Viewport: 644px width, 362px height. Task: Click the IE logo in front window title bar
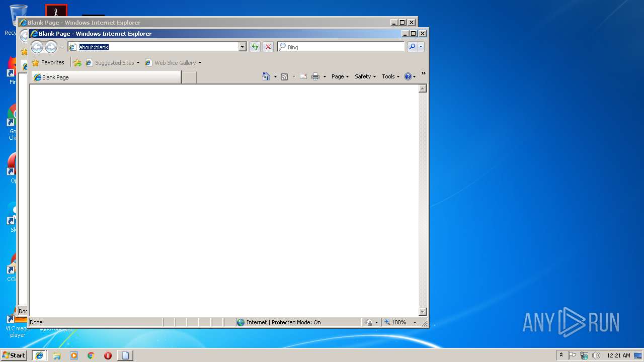coord(34,34)
